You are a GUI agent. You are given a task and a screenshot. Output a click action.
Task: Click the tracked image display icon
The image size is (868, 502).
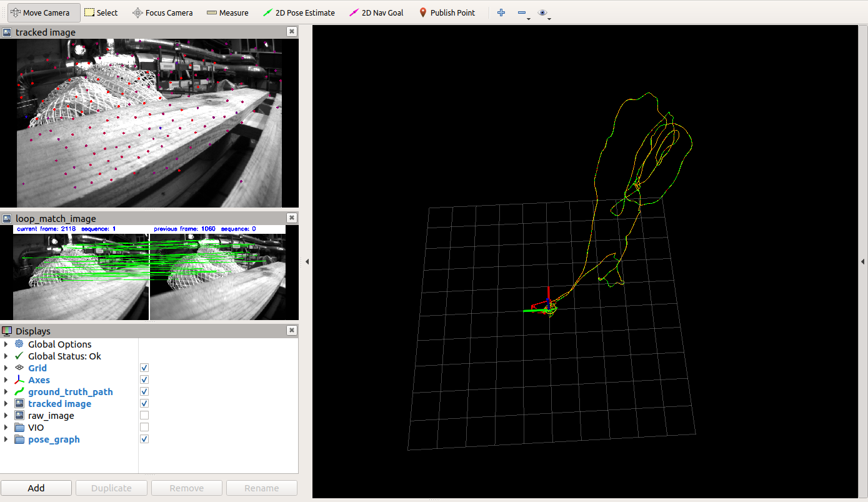(19, 404)
